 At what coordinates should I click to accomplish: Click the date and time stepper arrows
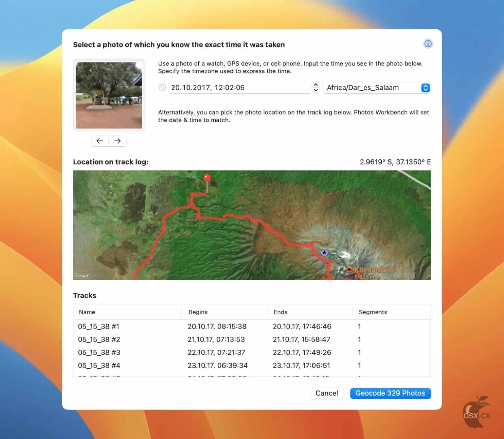tap(316, 87)
